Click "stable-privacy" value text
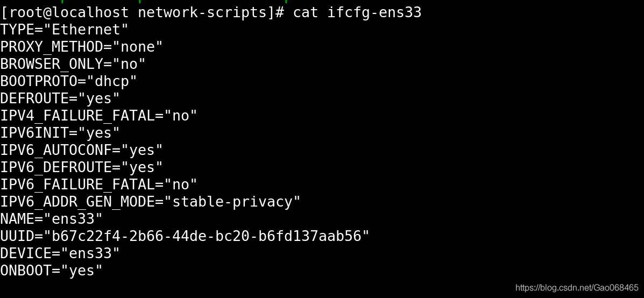644x298 pixels. pyautogui.click(x=232, y=202)
